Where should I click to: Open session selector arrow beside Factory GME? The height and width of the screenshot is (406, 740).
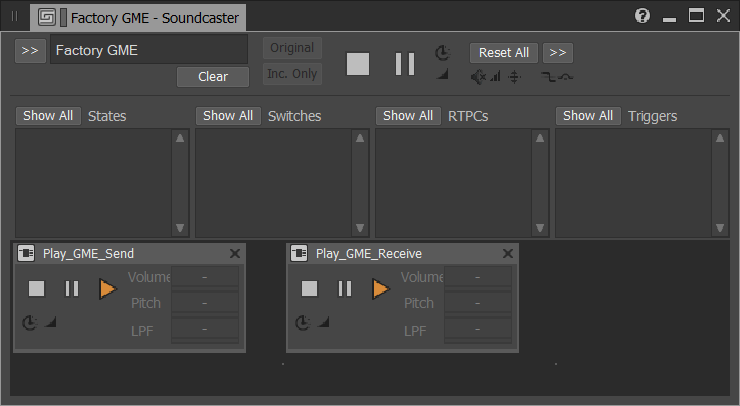tap(30, 51)
